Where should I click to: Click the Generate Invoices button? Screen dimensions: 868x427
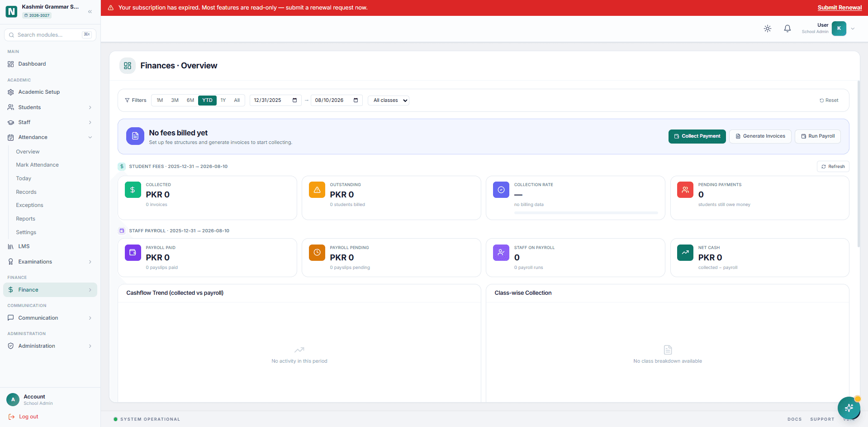point(760,136)
